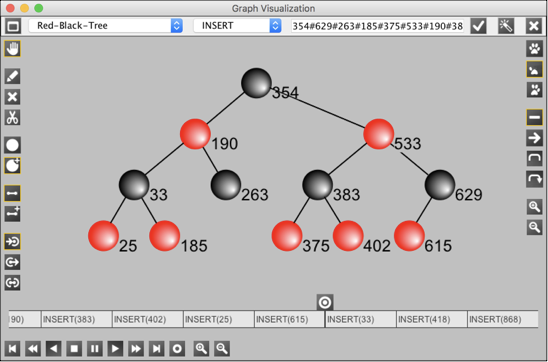Screen dimensions: 548x362
Task: Click the red leaf node 402
Action: point(348,236)
